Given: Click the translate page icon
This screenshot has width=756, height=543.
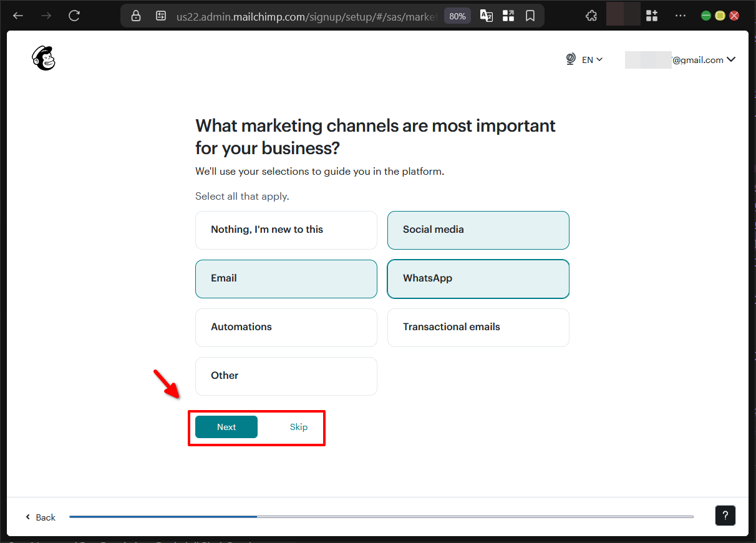Looking at the screenshot, I should (486, 15).
